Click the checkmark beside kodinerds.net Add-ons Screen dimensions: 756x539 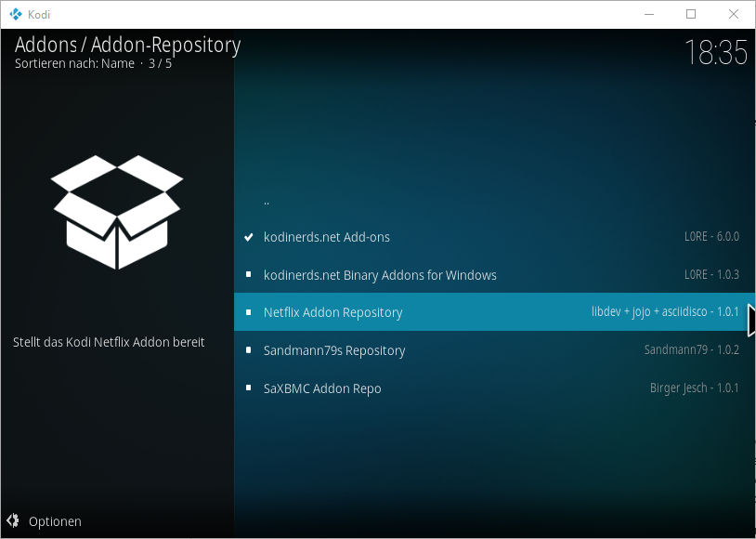click(x=249, y=237)
